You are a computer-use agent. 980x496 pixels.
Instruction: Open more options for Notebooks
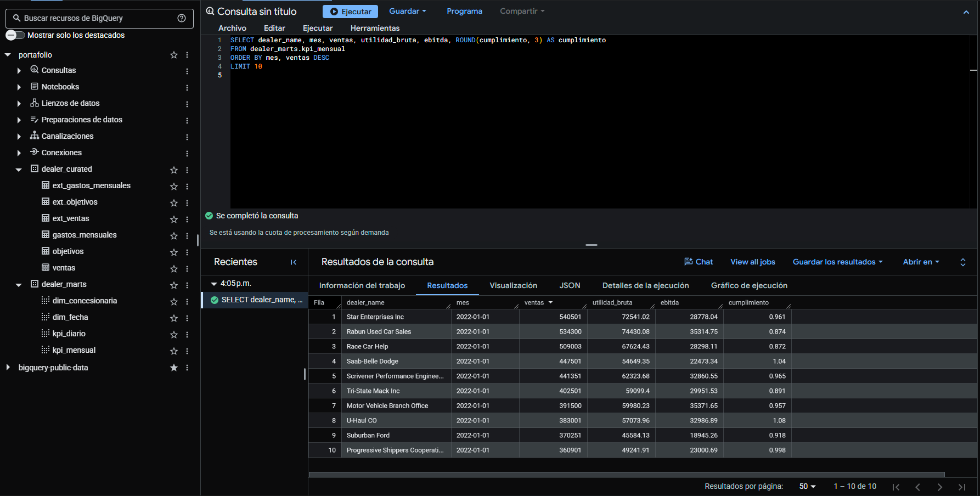click(187, 88)
